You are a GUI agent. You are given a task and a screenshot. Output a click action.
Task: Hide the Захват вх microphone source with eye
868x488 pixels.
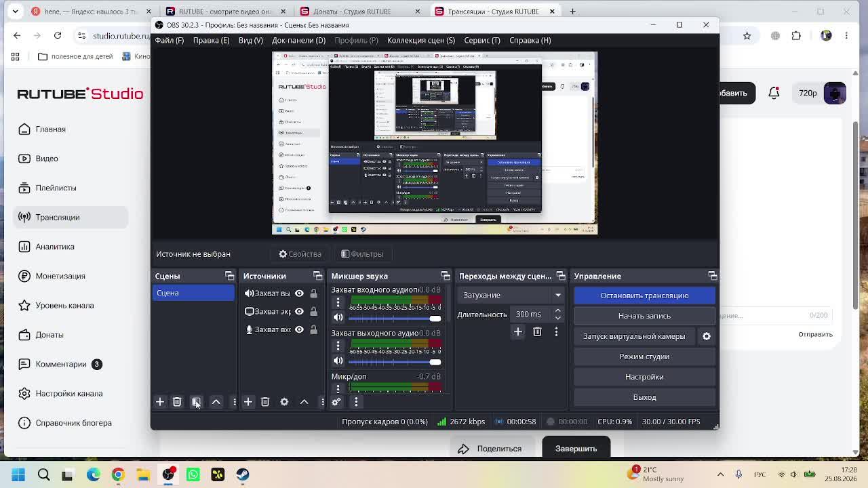click(299, 329)
